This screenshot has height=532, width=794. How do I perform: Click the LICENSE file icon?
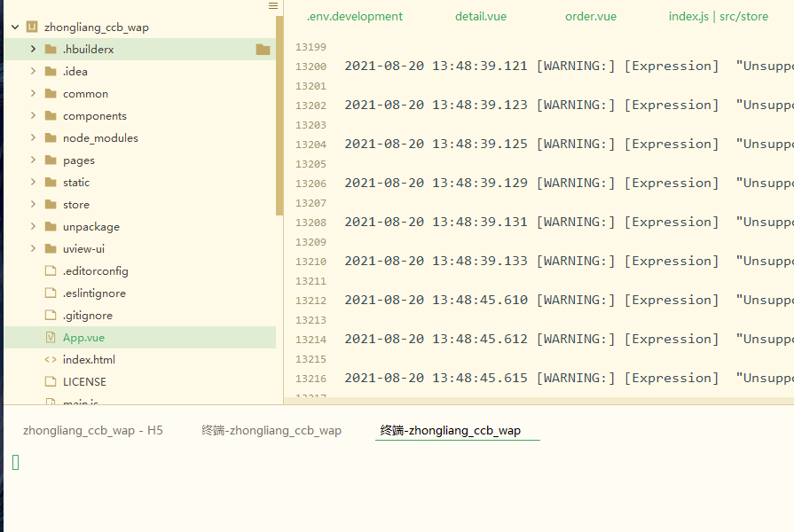coord(51,382)
